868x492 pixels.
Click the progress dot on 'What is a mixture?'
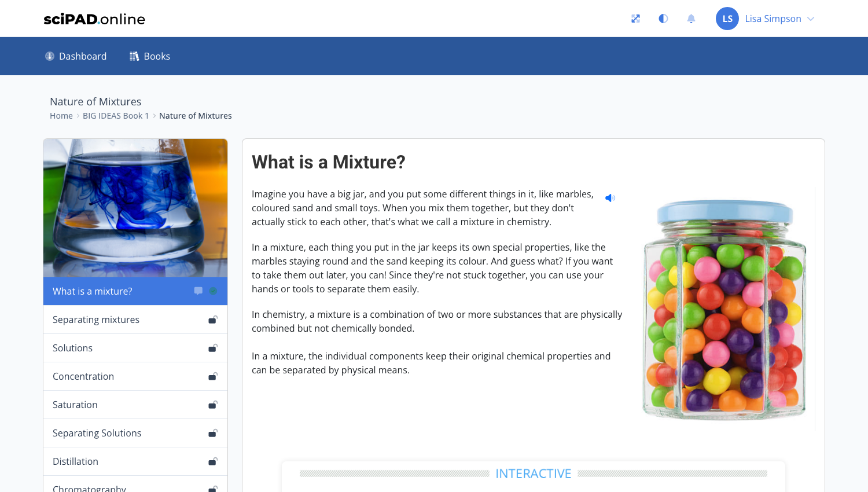tap(213, 291)
